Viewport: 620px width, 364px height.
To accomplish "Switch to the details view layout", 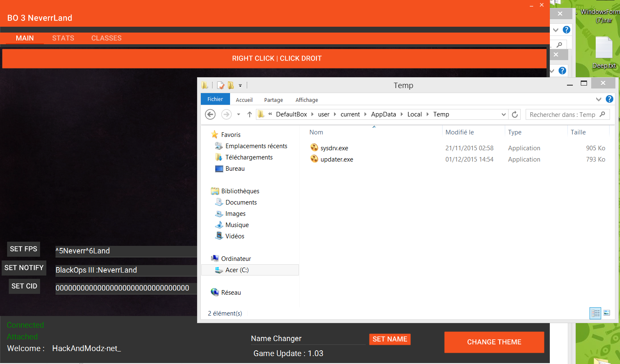I will coord(595,313).
